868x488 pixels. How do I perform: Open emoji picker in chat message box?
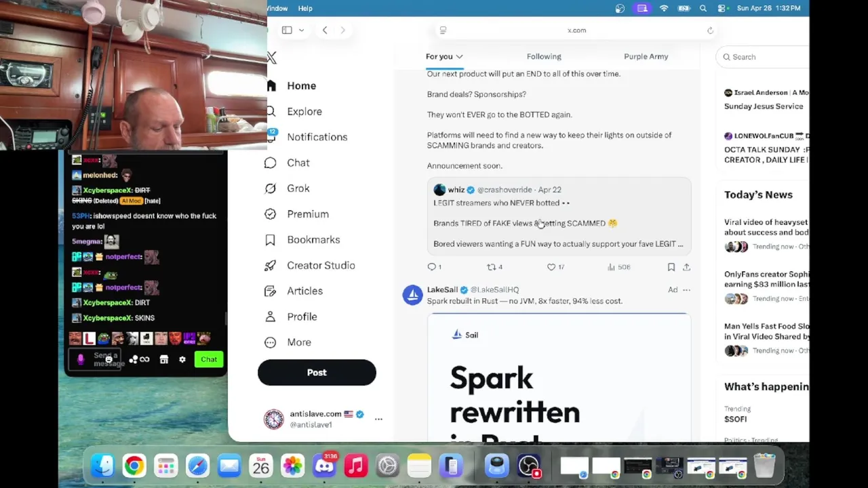pyautogui.click(x=108, y=360)
